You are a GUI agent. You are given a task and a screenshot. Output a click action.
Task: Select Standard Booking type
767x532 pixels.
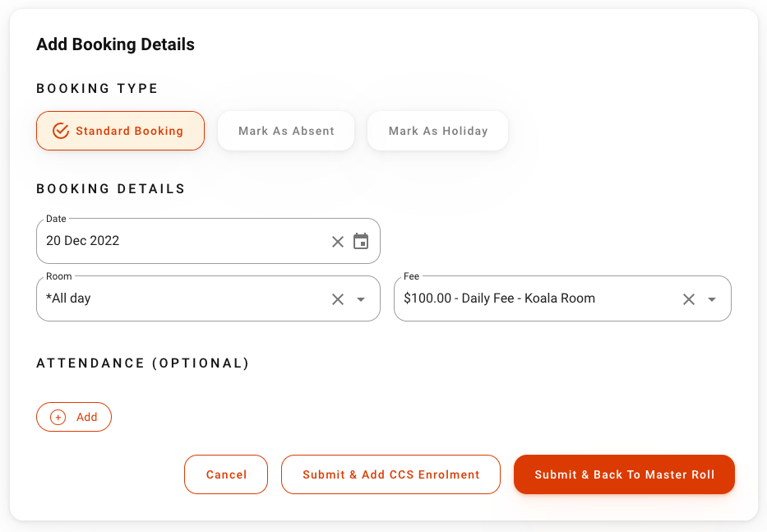tap(120, 131)
